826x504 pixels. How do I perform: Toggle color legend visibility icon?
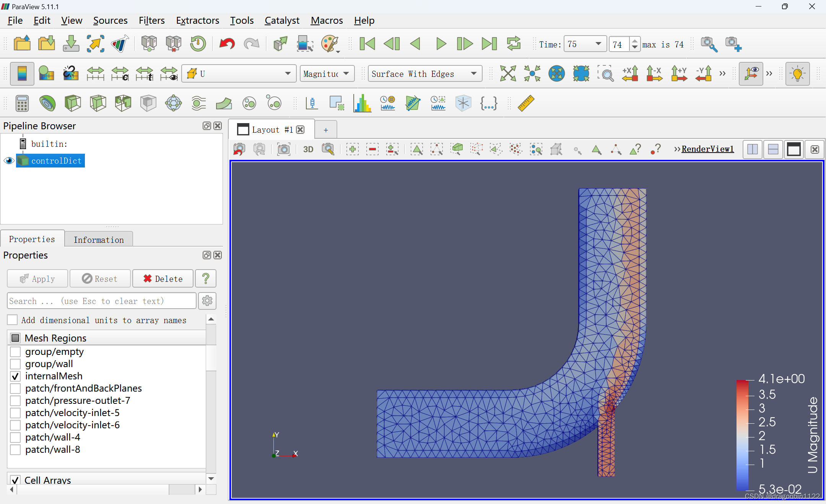pyautogui.click(x=22, y=73)
